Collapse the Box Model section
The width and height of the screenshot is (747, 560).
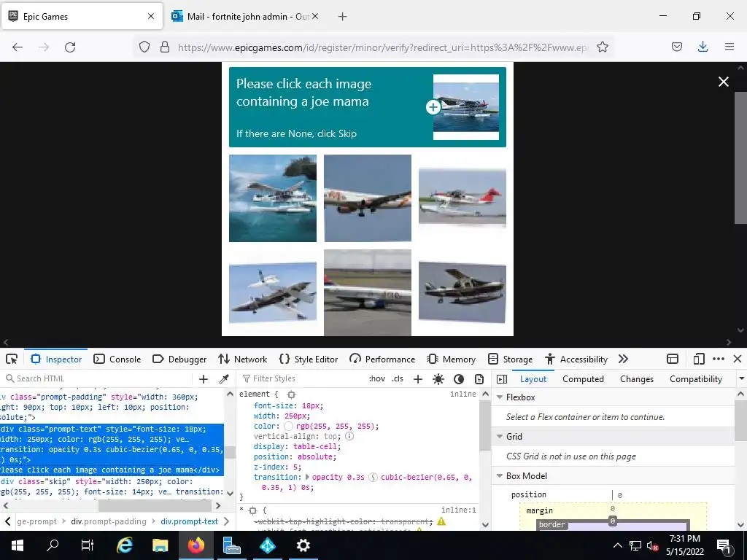tap(500, 475)
